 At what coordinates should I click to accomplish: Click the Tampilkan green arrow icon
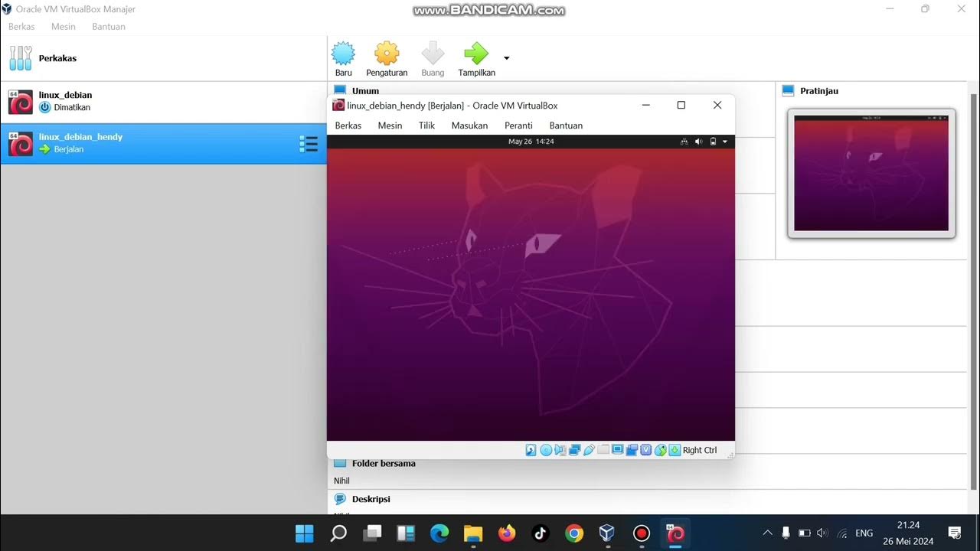[476, 54]
